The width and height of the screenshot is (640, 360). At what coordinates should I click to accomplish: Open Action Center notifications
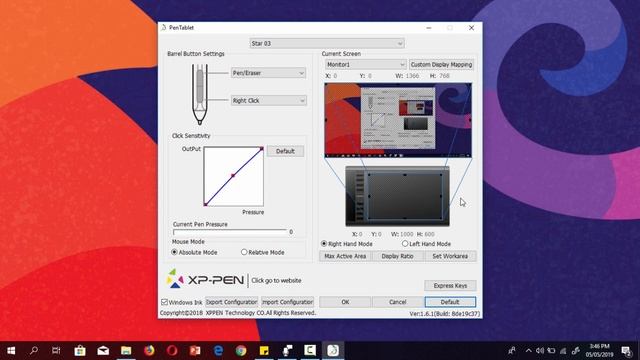tap(626, 351)
